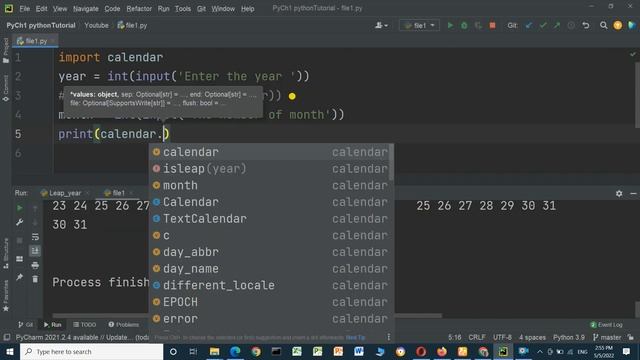Open the Structure tool window
The width and height of the screenshot is (640, 360).
(x=6, y=253)
